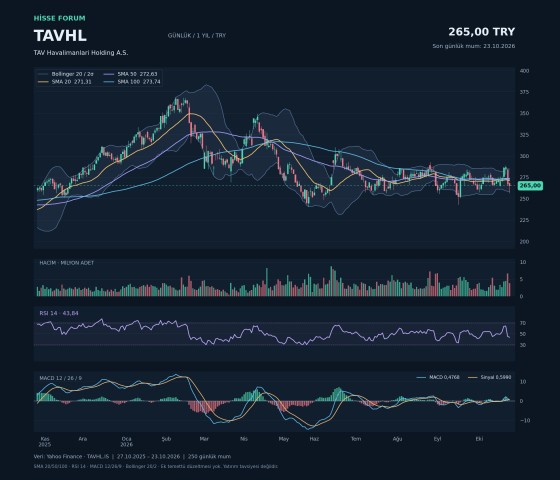
Task: Click the Son günlük mum: 23.10.2026 note
Action: pos(474,46)
